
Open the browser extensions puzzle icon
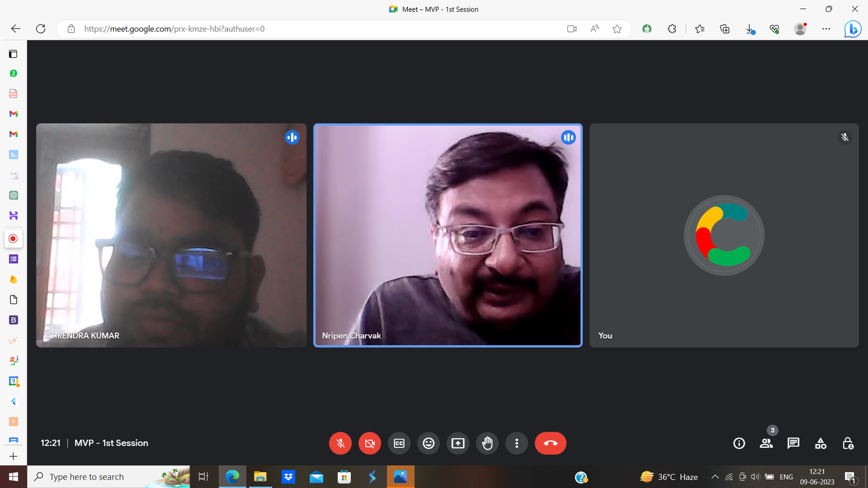point(672,29)
